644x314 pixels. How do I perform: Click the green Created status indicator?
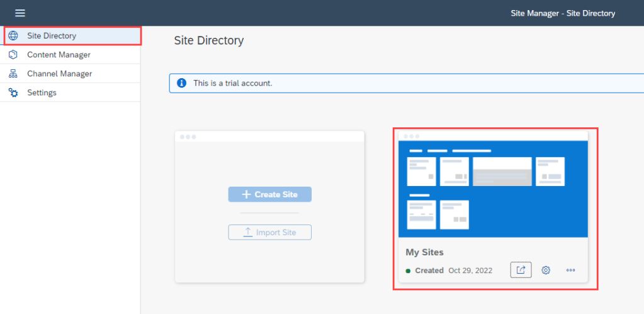click(409, 270)
